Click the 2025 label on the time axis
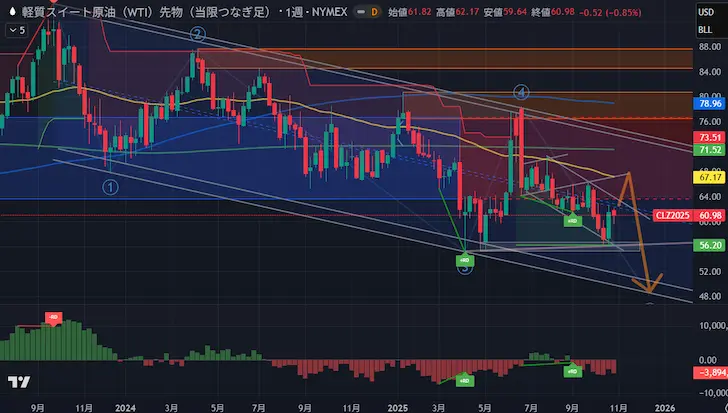The width and height of the screenshot is (728, 413). [396, 407]
